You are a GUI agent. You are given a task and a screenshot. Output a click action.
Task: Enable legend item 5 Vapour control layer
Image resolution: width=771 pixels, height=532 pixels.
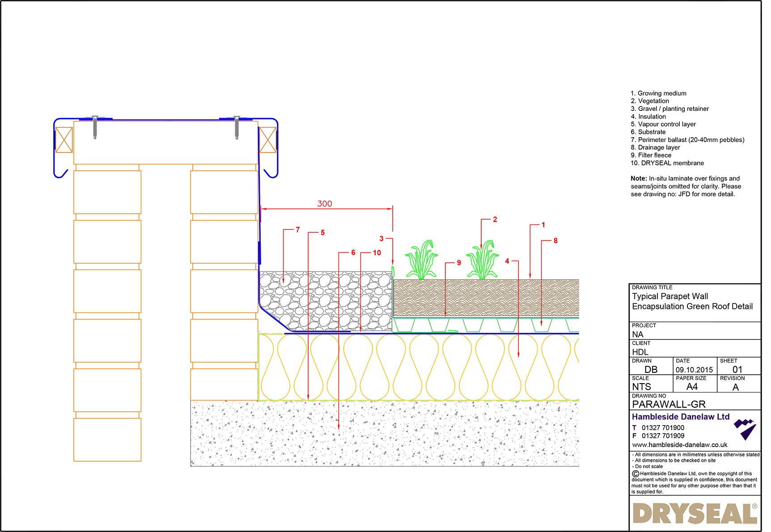click(663, 124)
